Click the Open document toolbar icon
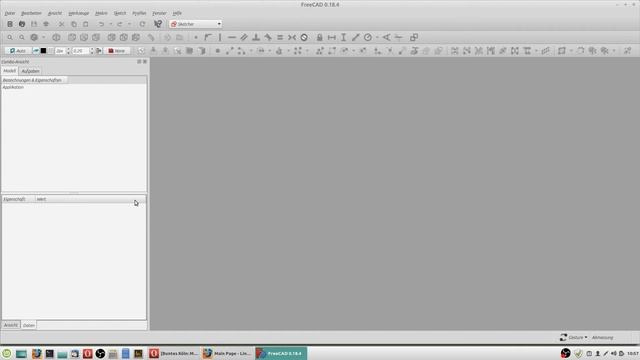Viewport: 640px width, 360px height. click(22, 24)
